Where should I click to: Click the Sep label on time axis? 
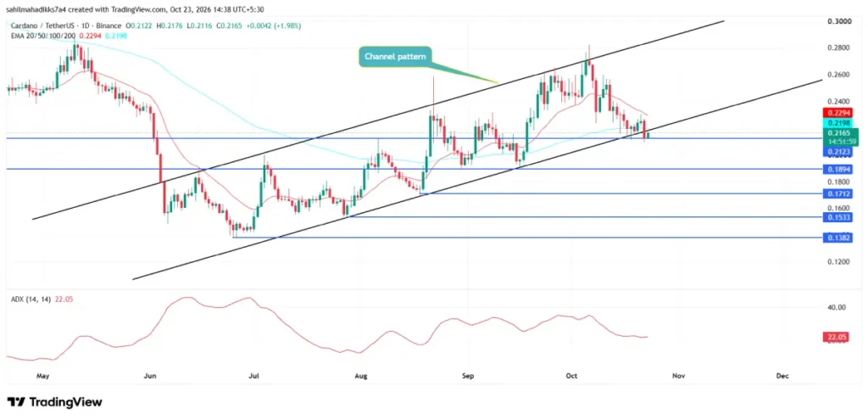tap(468, 376)
